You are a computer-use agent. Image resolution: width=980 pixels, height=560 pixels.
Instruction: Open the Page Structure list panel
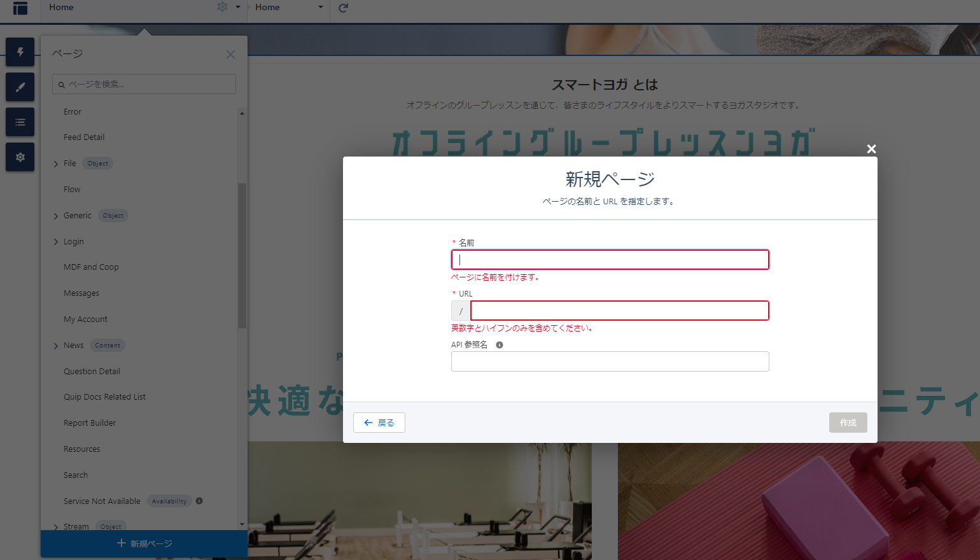coord(20,122)
